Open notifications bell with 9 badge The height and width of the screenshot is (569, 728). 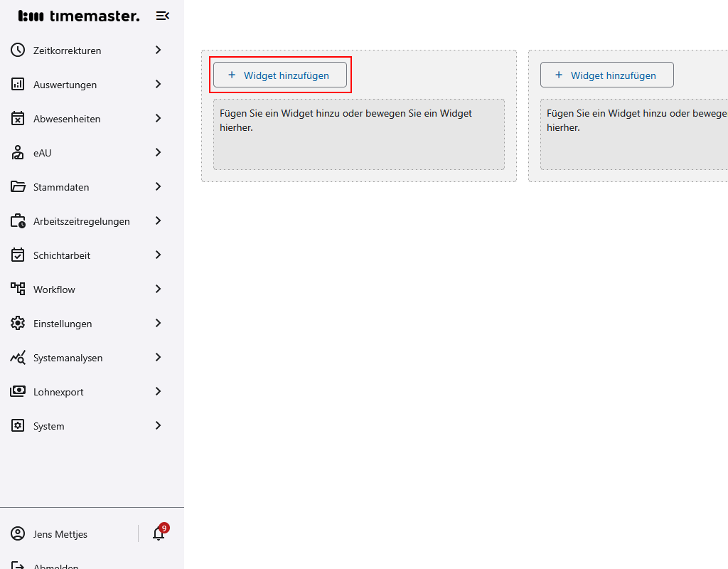(x=159, y=533)
